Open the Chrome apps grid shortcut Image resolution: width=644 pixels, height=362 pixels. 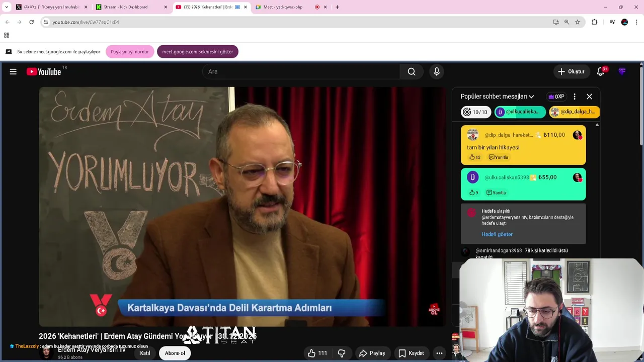click(7, 35)
